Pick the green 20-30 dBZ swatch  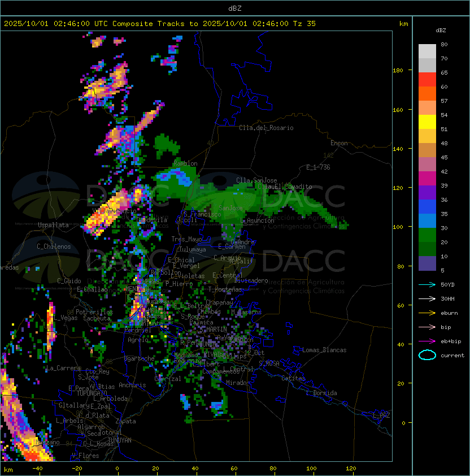pyautogui.click(x=427, y=235)
